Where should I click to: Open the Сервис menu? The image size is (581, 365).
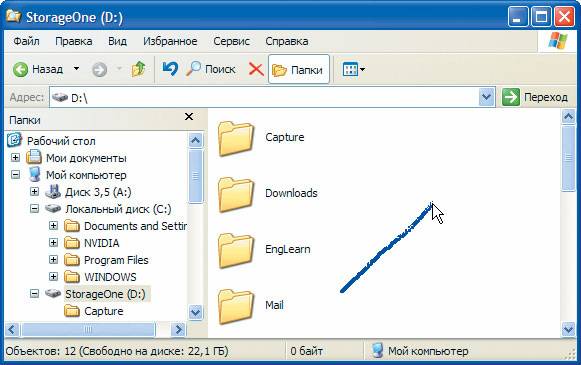click(231, 41)
